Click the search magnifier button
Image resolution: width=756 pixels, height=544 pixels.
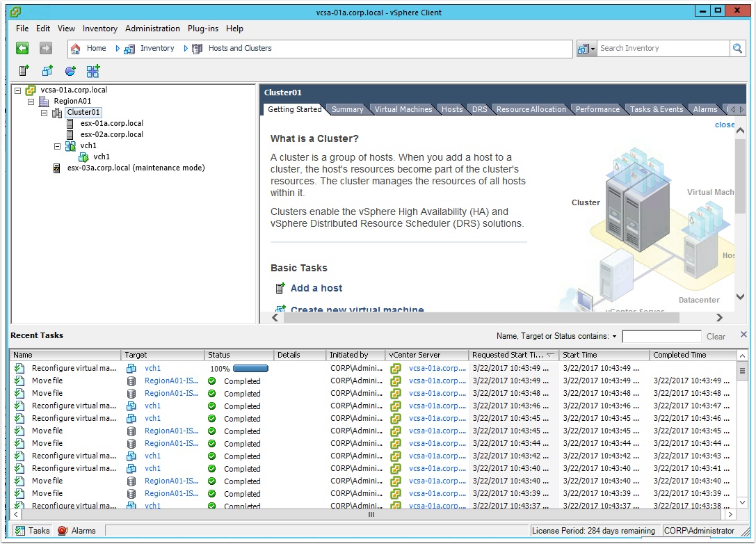[x=737, y=48]
